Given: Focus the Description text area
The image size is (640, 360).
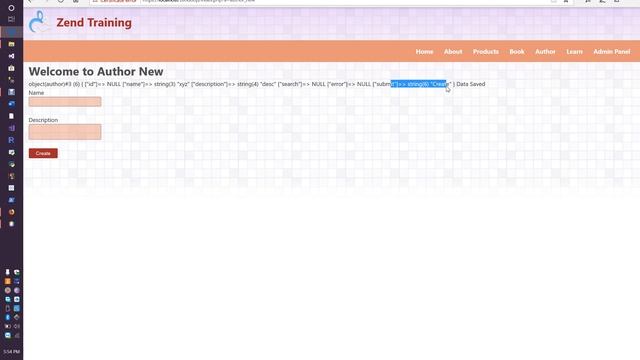Looking at the screenshot, I should pos(65,132).
